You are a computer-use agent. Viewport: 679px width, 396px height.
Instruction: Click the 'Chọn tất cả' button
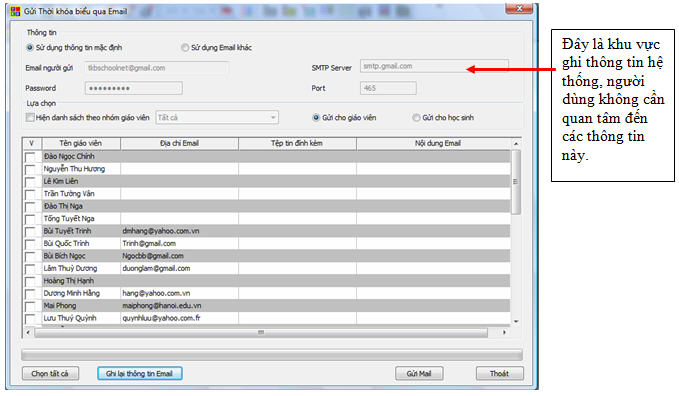pyautogui.click(x=50, y=373)
